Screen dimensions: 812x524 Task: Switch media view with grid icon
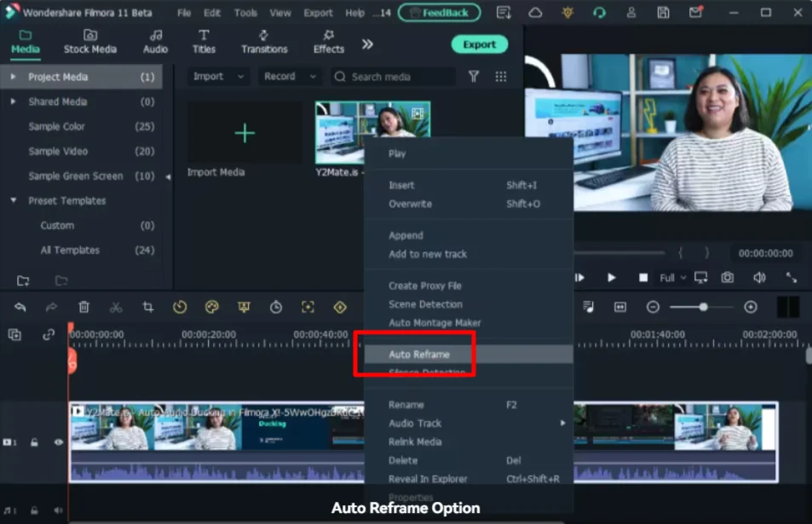[501, 77]
